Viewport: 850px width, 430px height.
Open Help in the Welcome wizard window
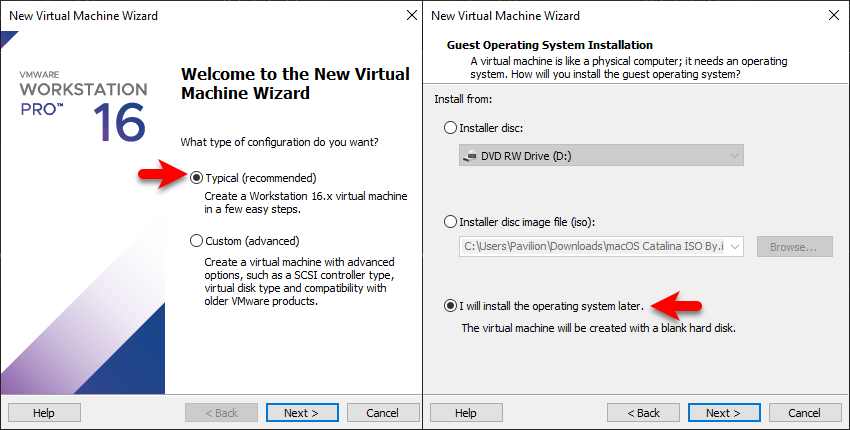click(44, 413)
